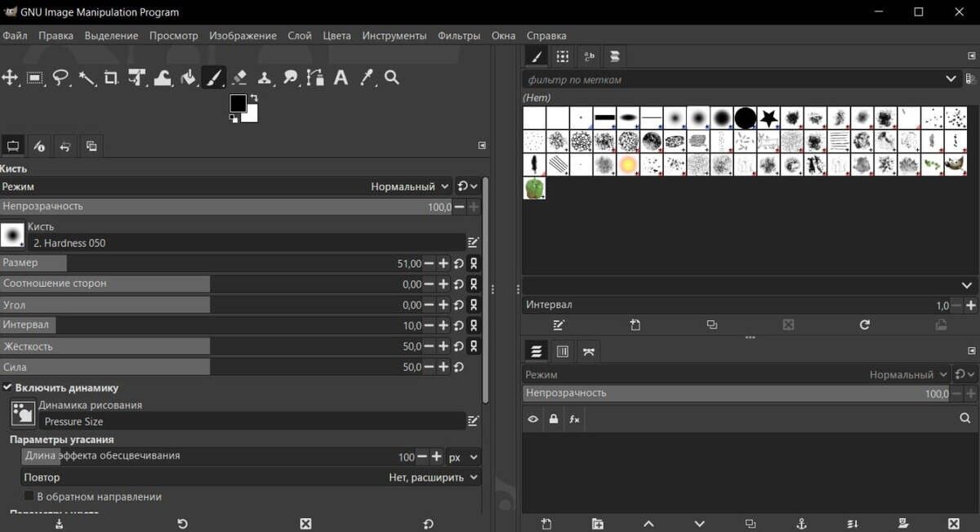Select the Move tool
This screenshot has width=980, height=532.
11,78
